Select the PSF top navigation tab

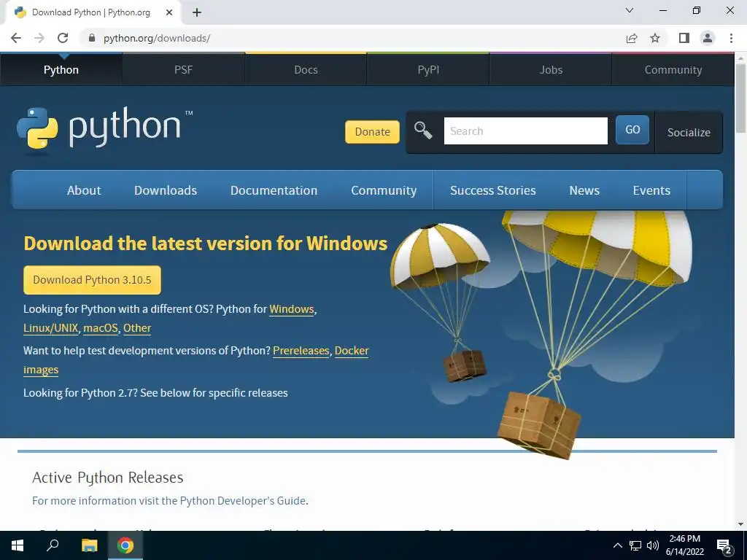(x=183, y=69)
